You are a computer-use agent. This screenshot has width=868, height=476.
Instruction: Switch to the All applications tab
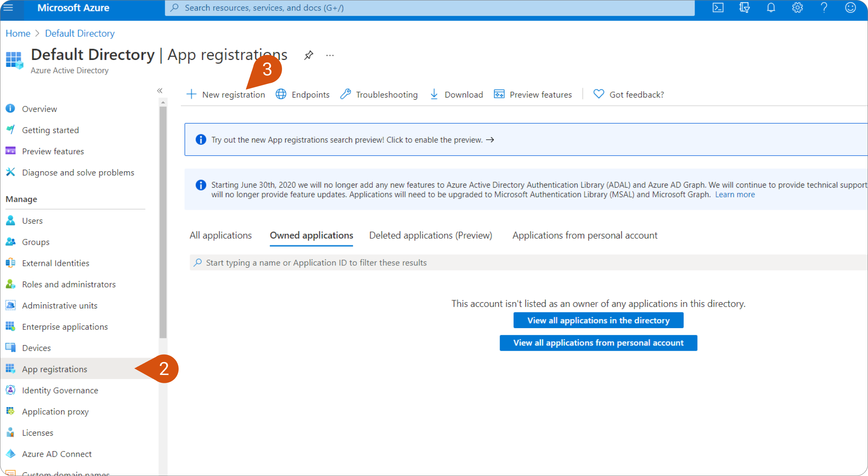(x=221, y=235)
